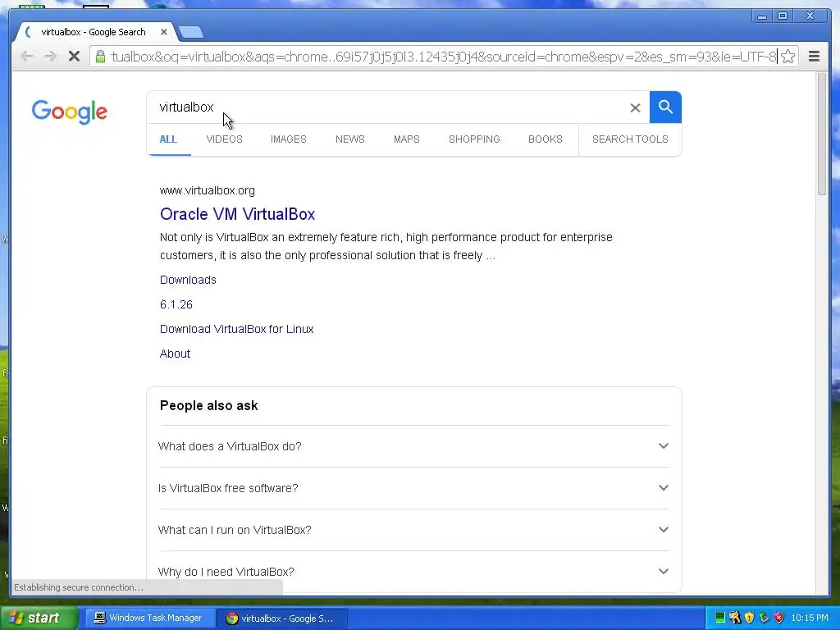
Task: Switch to the NEWS results tab
Action: 349,139
